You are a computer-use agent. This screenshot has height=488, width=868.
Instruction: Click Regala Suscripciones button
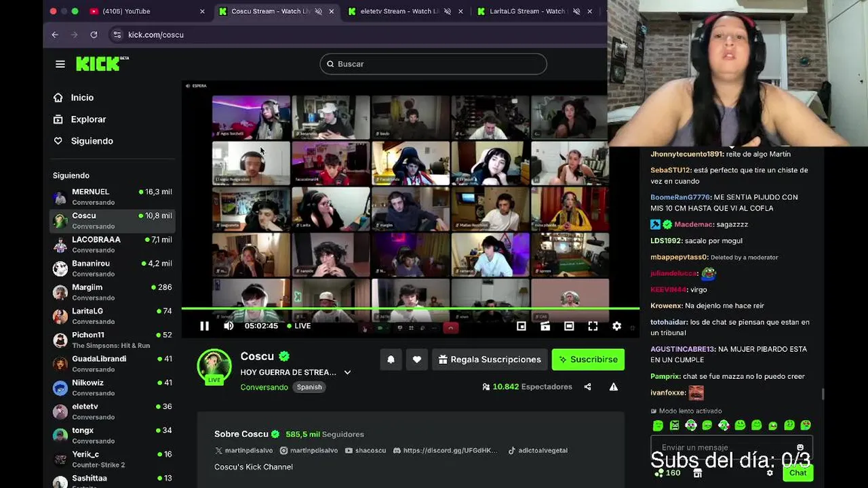pyautogui.click(x=490, y=360)
